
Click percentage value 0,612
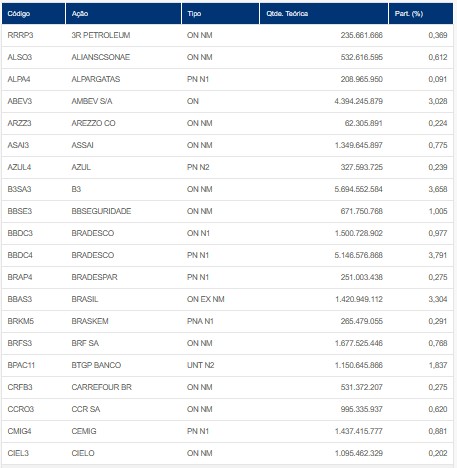click(438, 57)
